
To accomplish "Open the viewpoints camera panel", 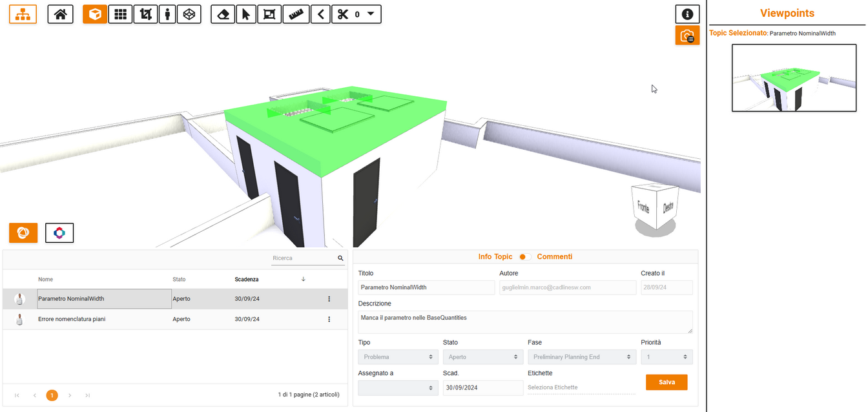I will pos(688,36).
